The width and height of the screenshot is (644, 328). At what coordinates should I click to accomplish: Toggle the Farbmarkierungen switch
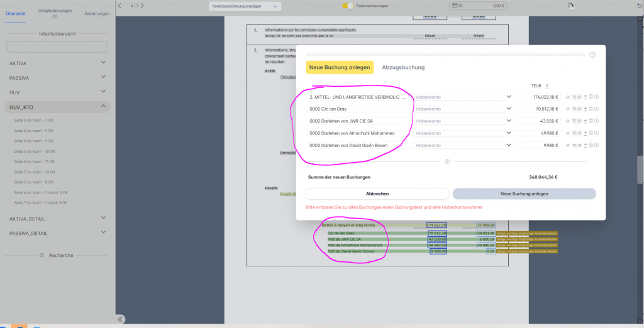(x=348, y=6)
